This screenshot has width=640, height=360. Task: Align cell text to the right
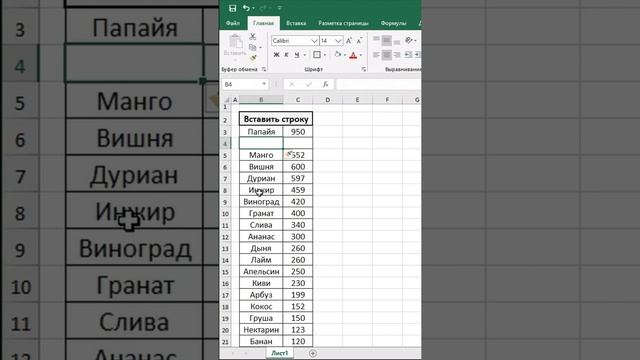[397, 55]
